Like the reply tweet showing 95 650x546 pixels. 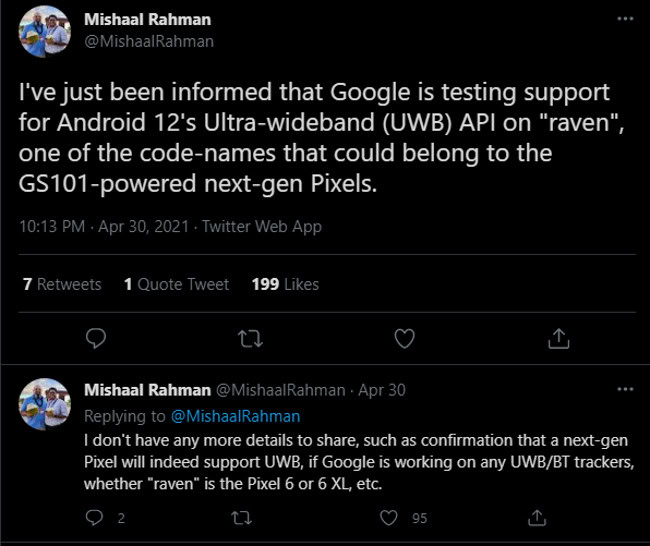point(390,518)
